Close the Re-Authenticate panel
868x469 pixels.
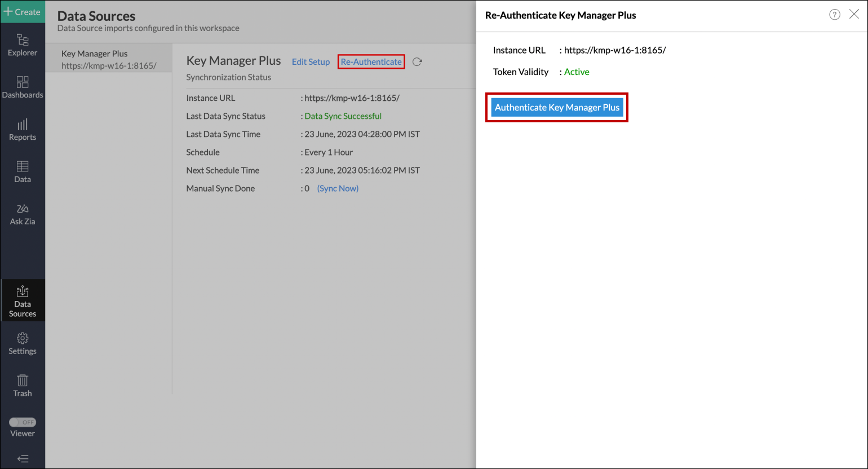point(854,15)
